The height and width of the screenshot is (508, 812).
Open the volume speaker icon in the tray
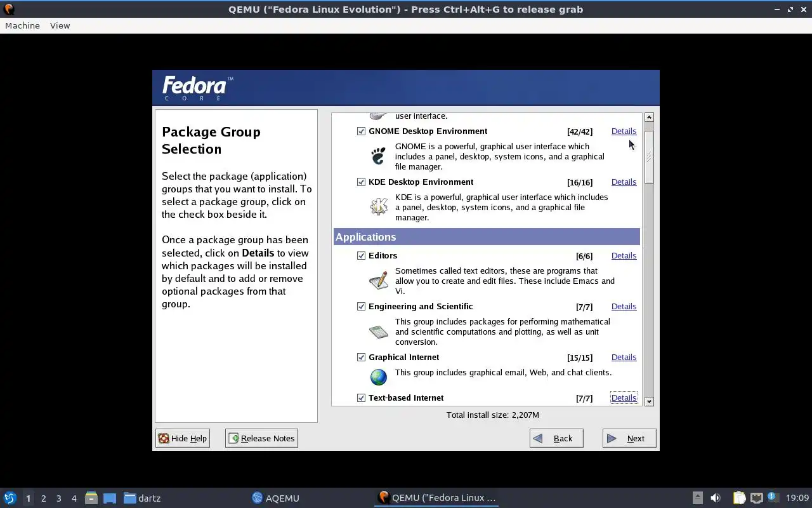716,498
